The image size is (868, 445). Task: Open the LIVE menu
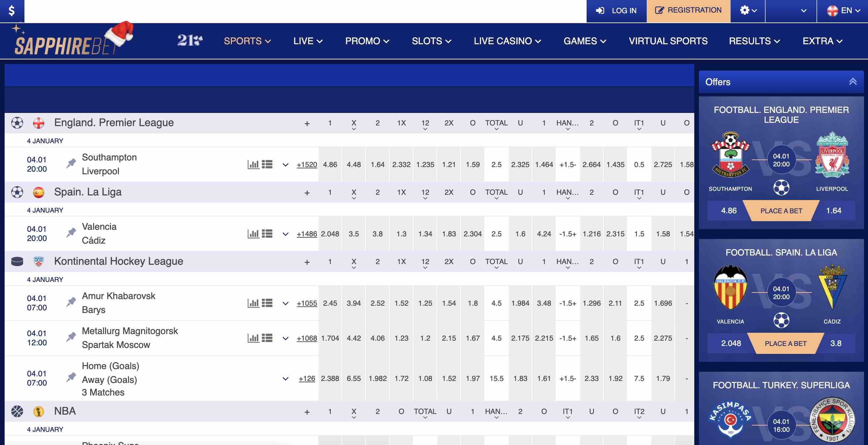pyautogui.click(x=307, y=41)
